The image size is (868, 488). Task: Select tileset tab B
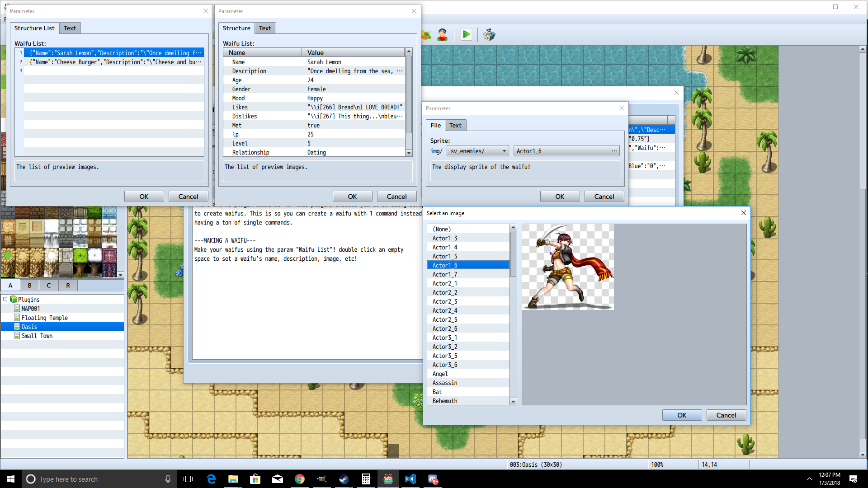click(29, 285)
